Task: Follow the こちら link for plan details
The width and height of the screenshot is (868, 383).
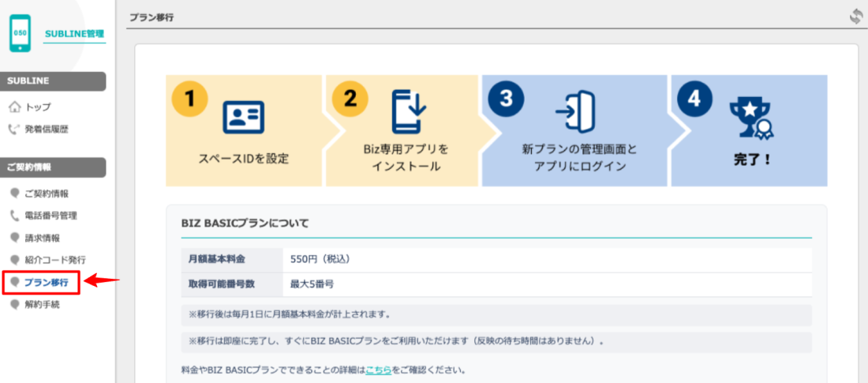Action: [x=376, y=369]
